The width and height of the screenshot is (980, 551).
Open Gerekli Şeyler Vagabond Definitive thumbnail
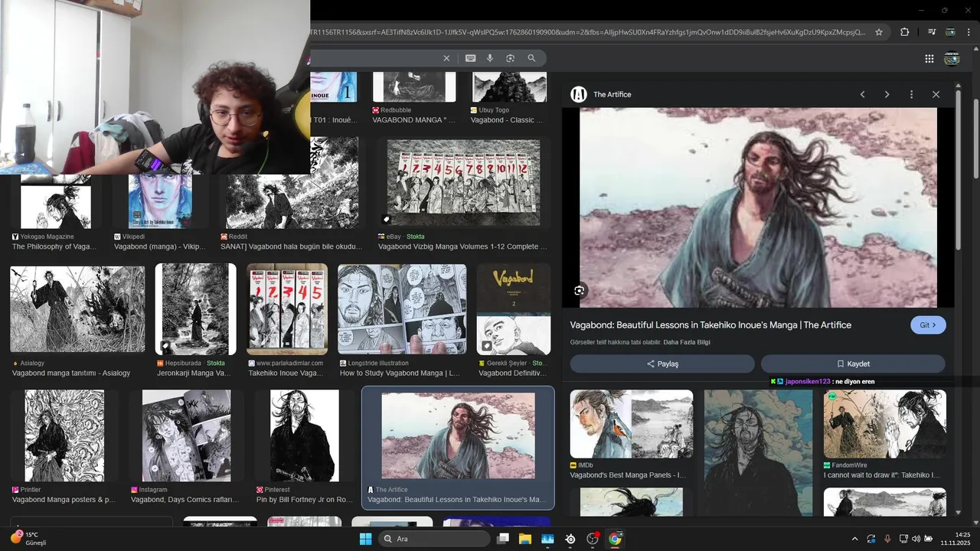tap(513, 310)
